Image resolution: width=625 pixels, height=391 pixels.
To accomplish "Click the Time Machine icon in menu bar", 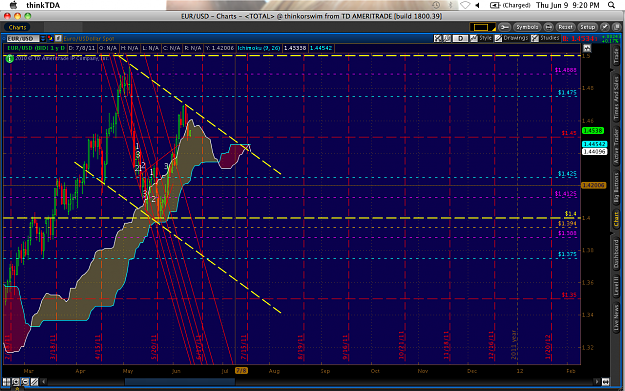I will [x=436, y=5].
